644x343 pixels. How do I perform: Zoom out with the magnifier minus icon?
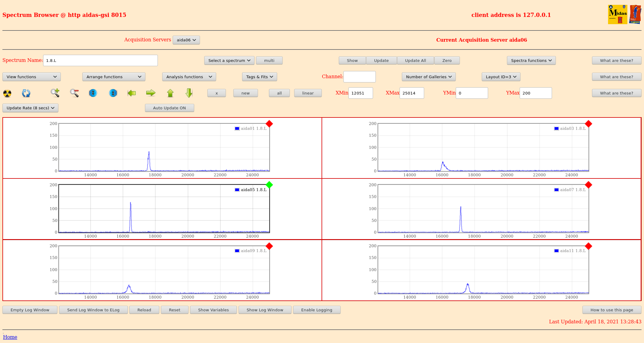point(74,93)
